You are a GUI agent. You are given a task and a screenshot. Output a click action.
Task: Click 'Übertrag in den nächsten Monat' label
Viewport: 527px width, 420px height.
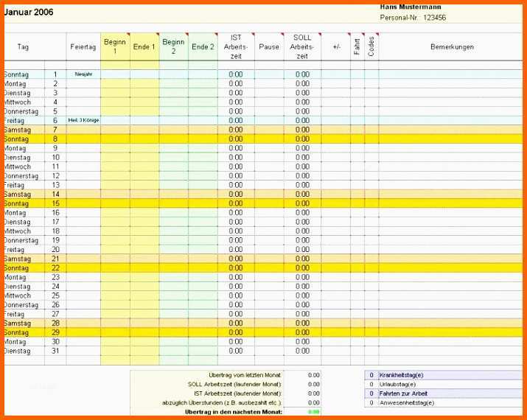[x=234, y=412]
